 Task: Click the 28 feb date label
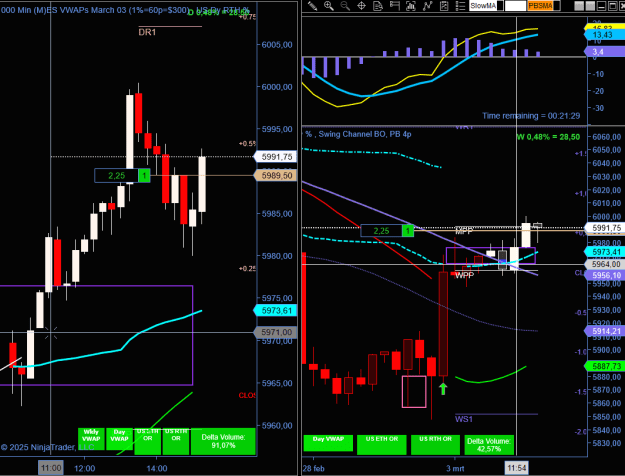pyautogui.click(x=314, y=468)
